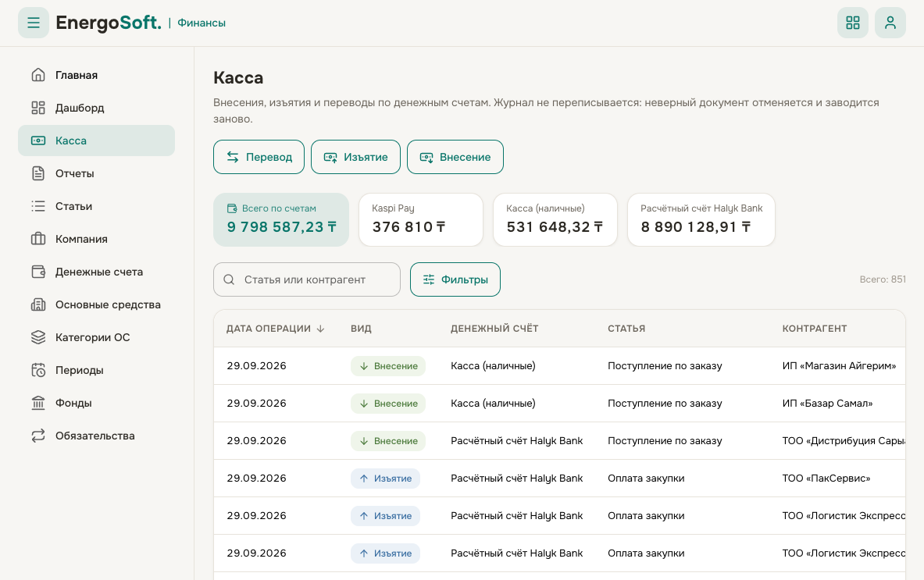Click the Изъятие button
924x580 pixels.
(355, 157)
